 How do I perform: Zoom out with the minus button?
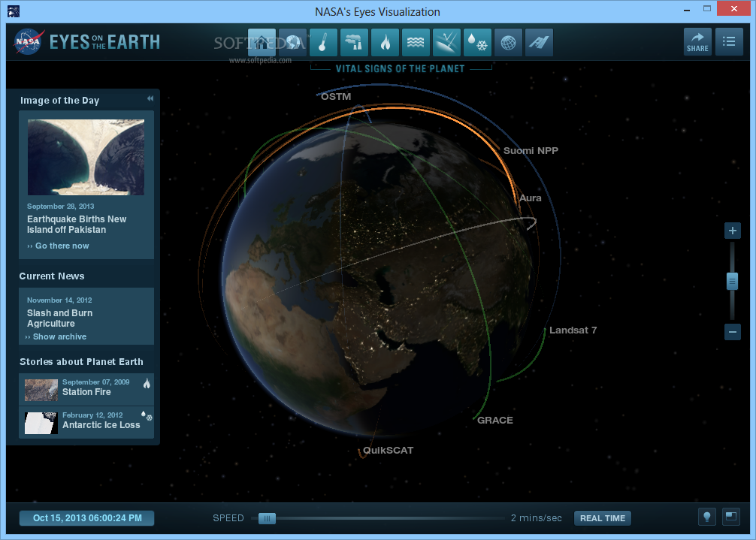click(733, 332)
